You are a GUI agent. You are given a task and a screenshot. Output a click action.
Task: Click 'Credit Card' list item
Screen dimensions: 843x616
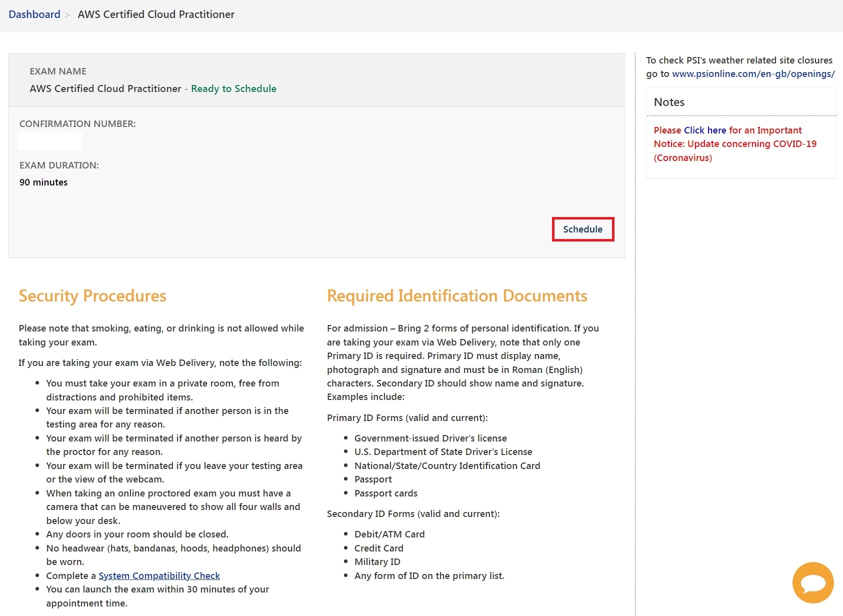click(379, 548)
